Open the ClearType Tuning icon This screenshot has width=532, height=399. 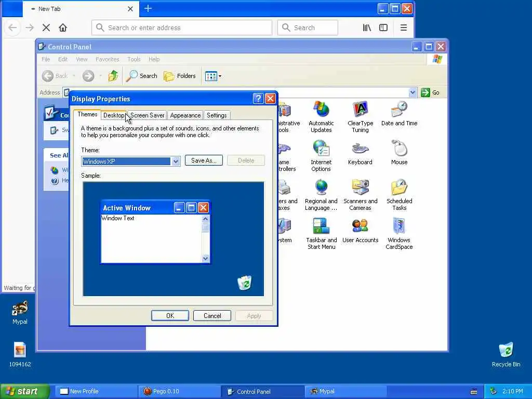pos(360,116)
